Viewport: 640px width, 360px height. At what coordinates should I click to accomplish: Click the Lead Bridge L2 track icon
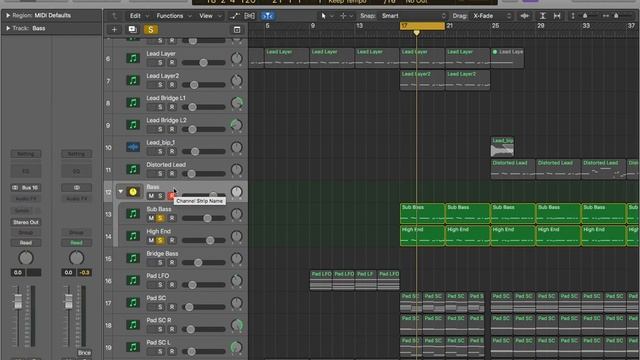[133, 125]
